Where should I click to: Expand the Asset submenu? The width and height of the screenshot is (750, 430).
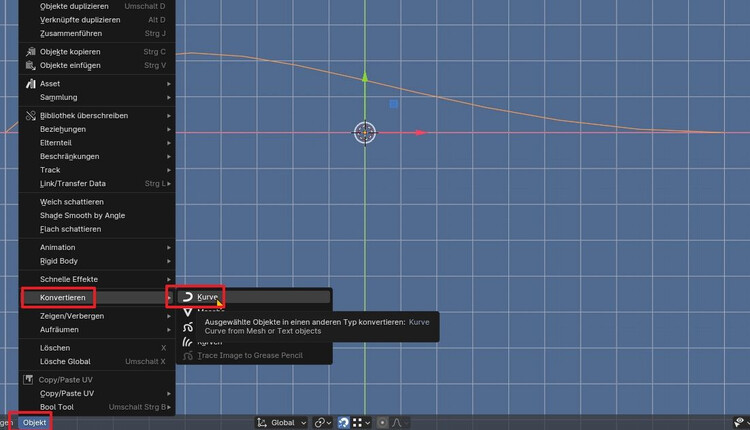pos(97,84)
